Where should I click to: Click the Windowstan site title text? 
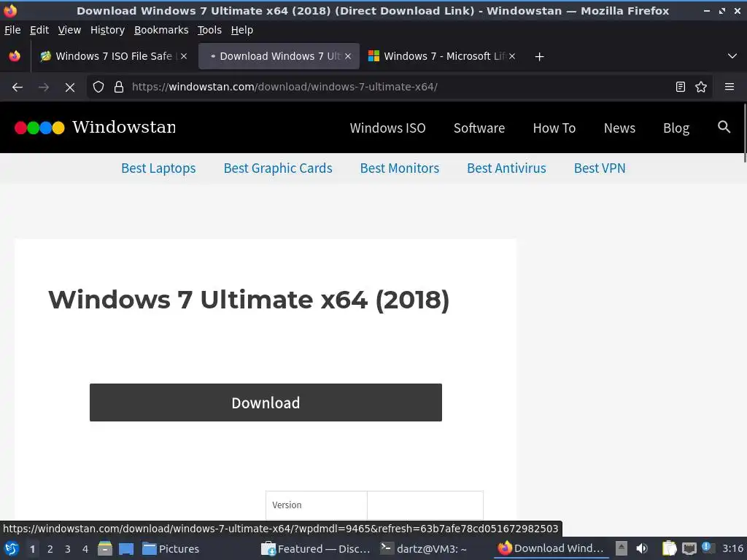pos(124,127)
